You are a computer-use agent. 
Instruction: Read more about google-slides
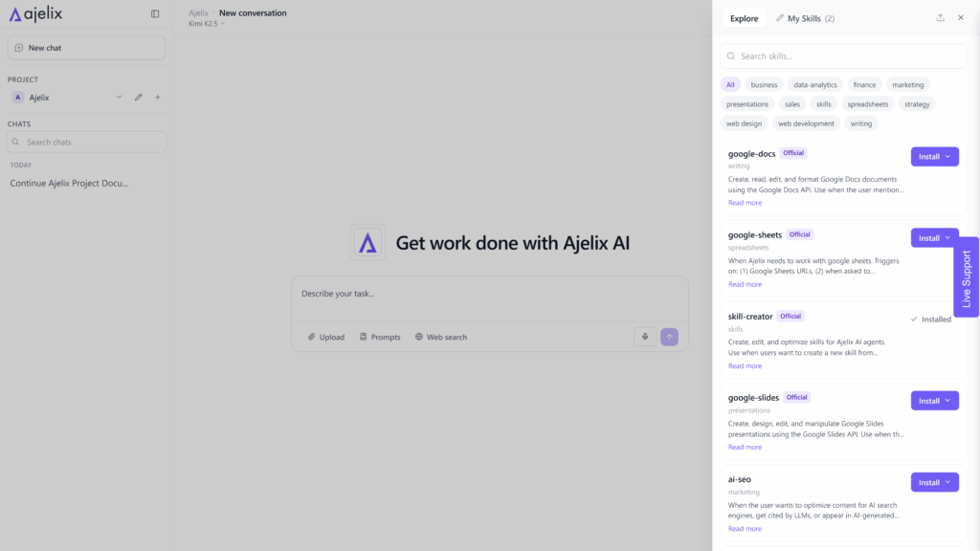745,448
